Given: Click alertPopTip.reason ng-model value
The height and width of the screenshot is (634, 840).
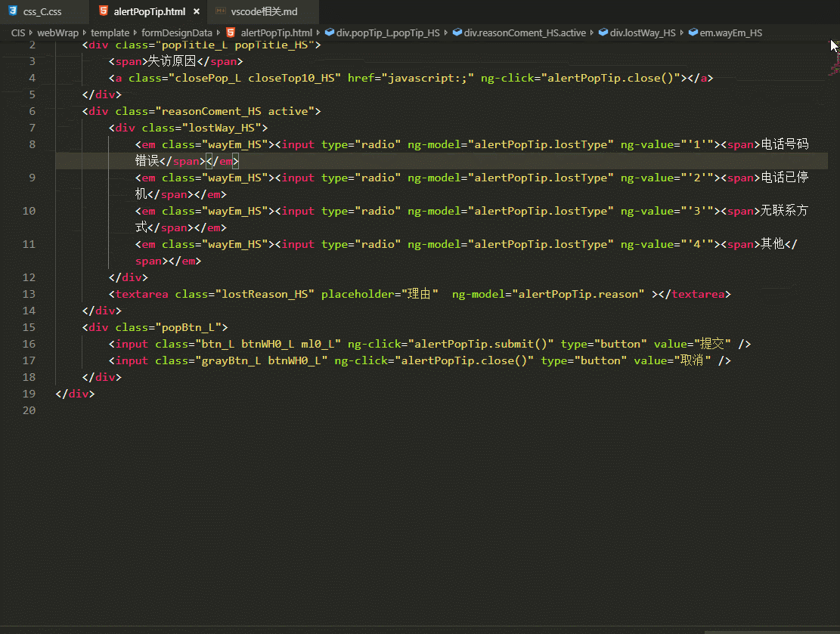Looking at the screenshot, I should pyautogui.click(x=578, y=293).
